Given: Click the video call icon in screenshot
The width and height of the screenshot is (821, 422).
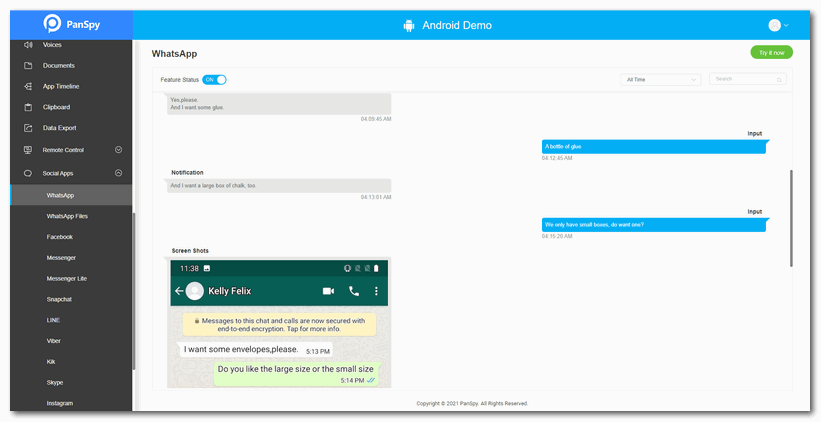Looking at the screenshot, I should tap(328, 291).
